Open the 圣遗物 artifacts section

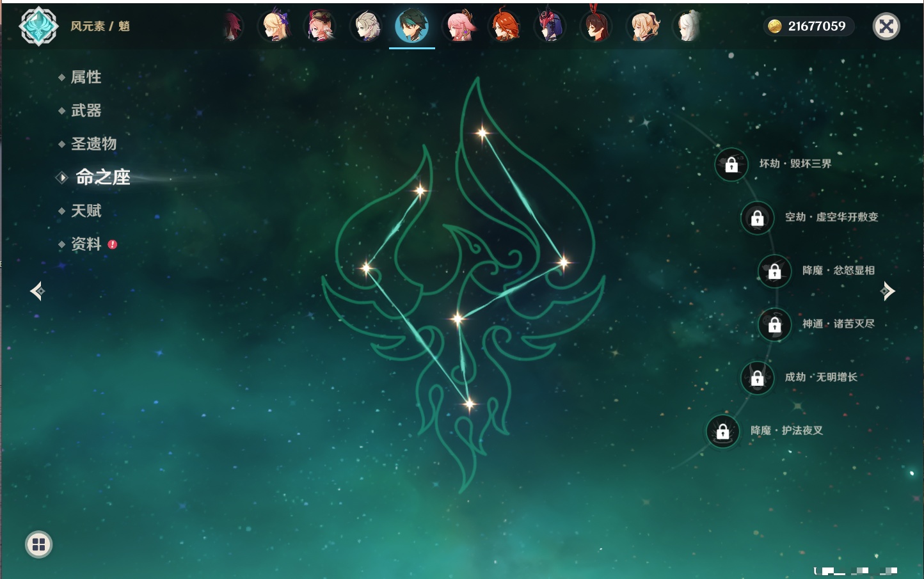(93, 144)
